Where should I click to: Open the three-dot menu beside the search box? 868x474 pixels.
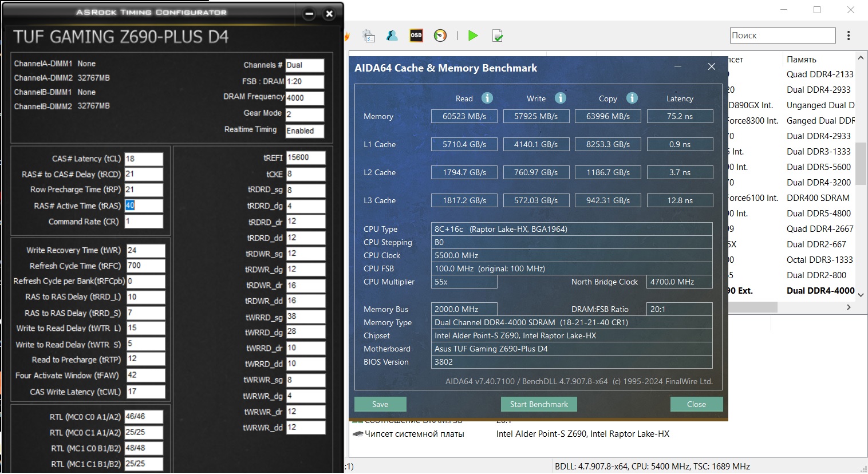(x=849, y=35)
